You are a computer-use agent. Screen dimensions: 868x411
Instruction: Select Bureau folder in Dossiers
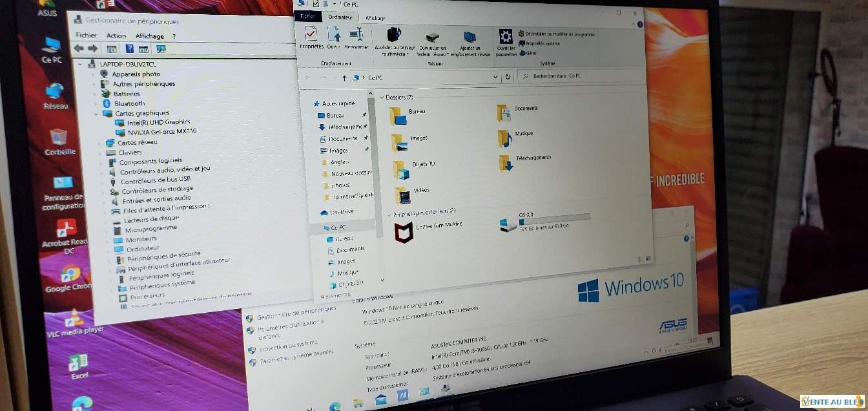click(409, 115)
